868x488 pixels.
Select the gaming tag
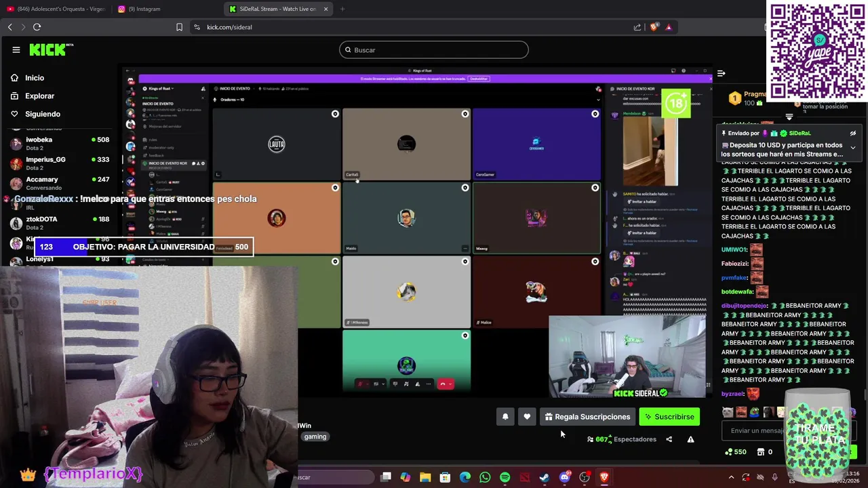point(315,436)
